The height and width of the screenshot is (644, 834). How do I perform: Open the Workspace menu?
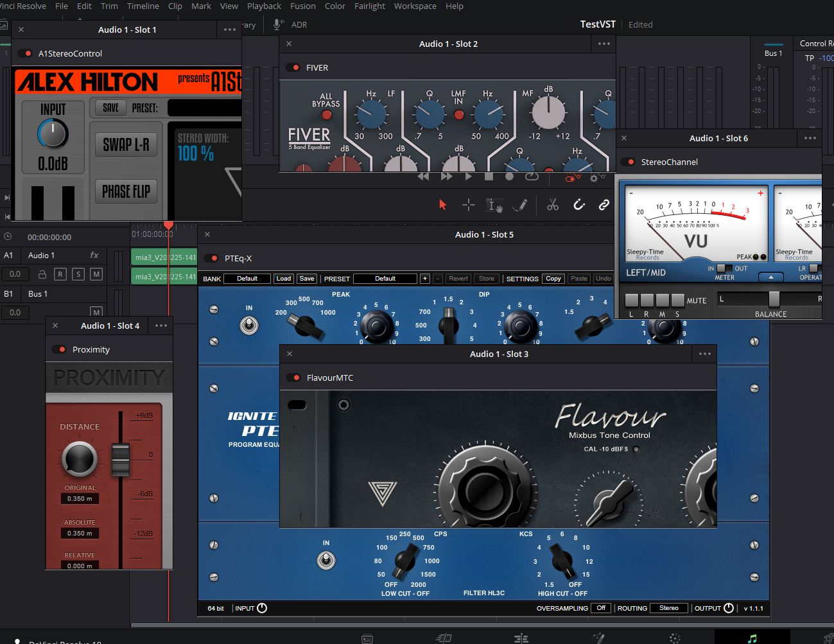tap(415, 6)
